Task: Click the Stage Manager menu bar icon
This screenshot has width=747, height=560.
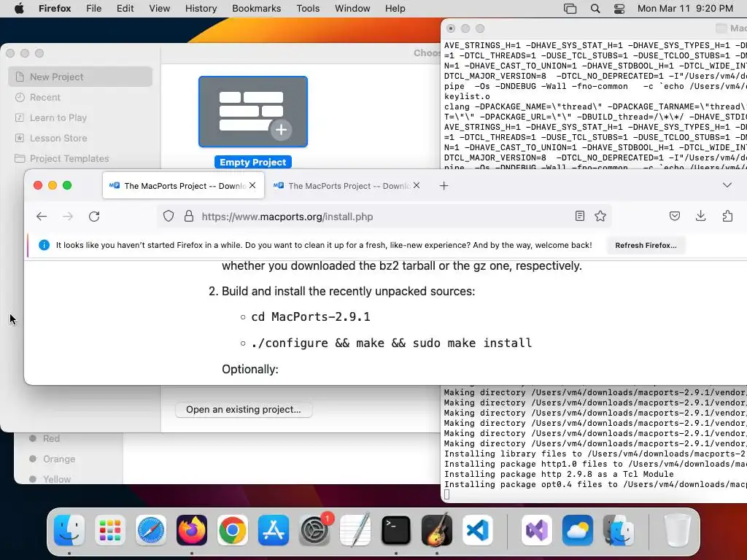Action: click(570, 9)
